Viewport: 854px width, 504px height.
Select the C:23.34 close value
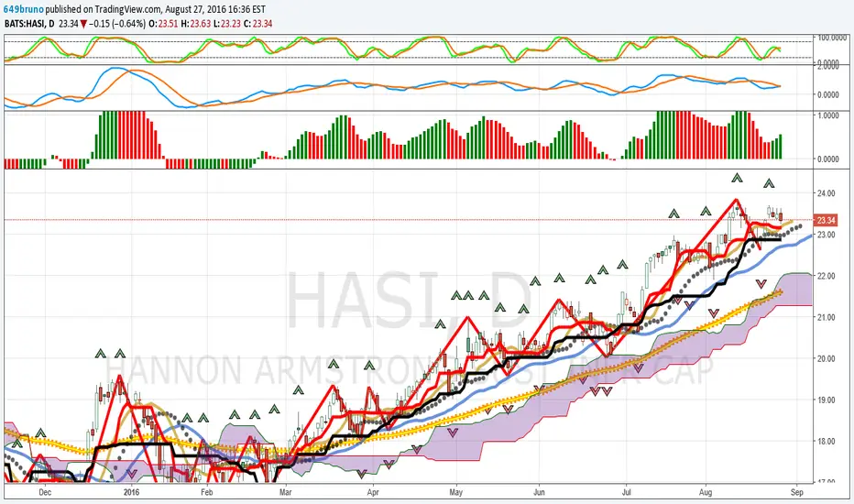point(257,24)
